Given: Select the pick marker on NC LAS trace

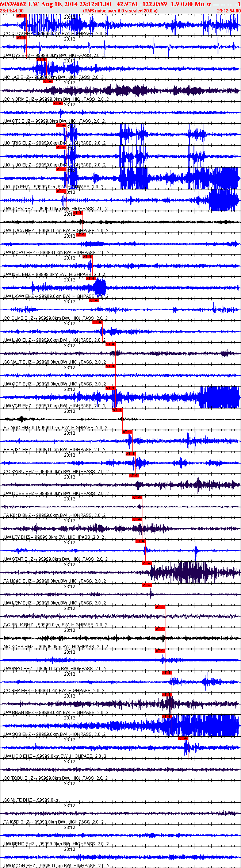Looking at the screenshot, I should tap(41, 59).
